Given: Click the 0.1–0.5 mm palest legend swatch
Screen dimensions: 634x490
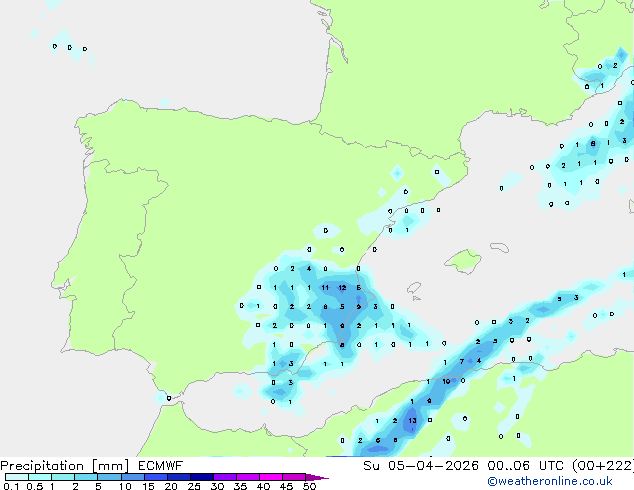Looking at the screenshot, I should 17,477.
